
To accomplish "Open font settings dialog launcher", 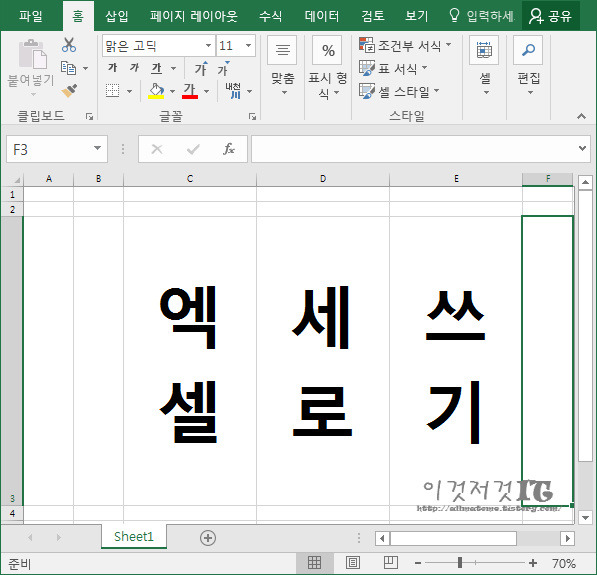I will pos(252,117).
